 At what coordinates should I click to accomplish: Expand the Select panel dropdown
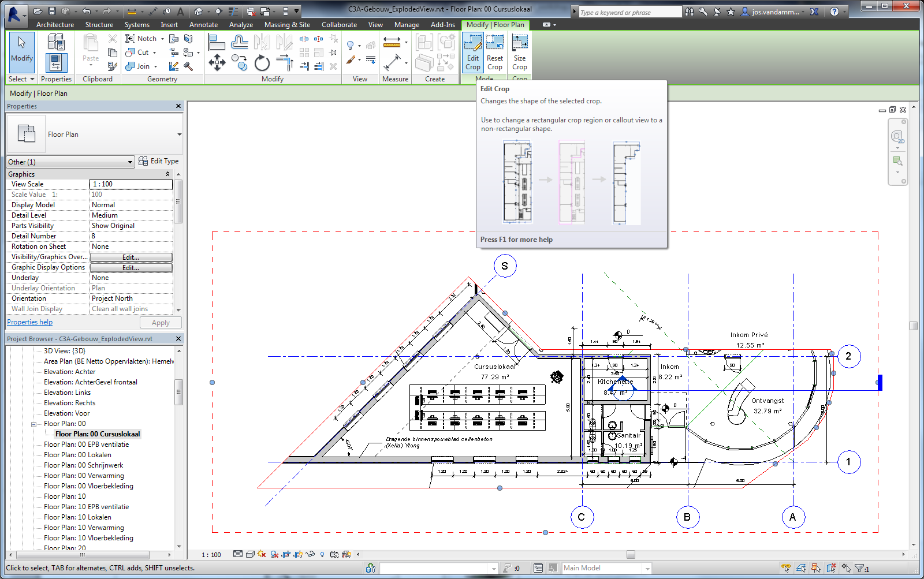21,79
